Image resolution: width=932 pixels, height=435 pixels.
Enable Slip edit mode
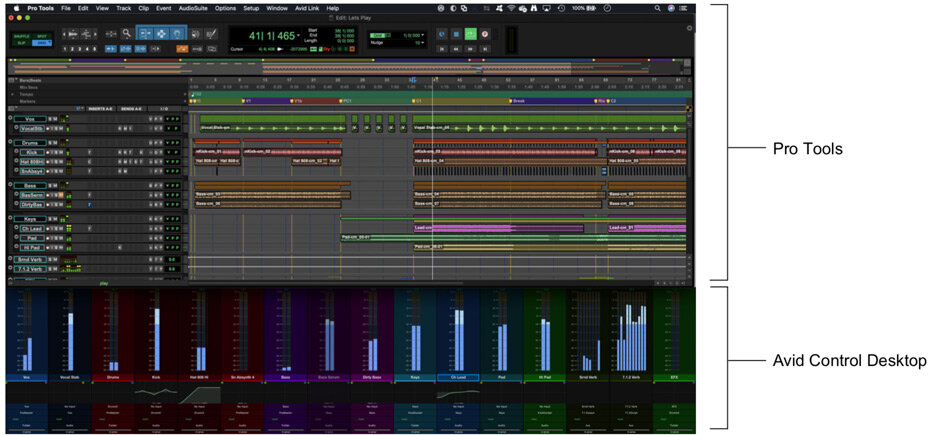point(22,43)
